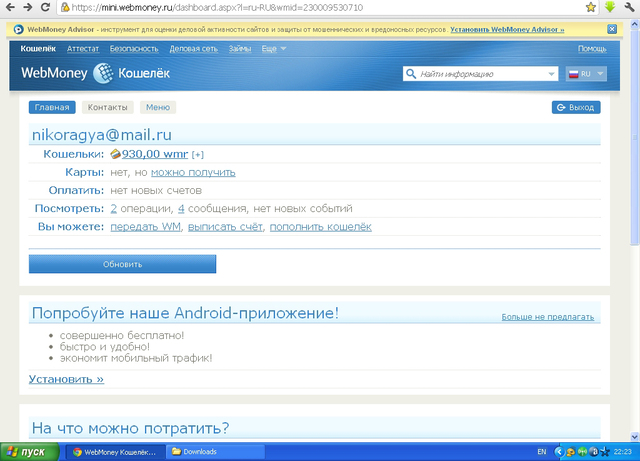Screen dimensions: 640x461
Task: Log out with the Выход button
Action: 576,107
